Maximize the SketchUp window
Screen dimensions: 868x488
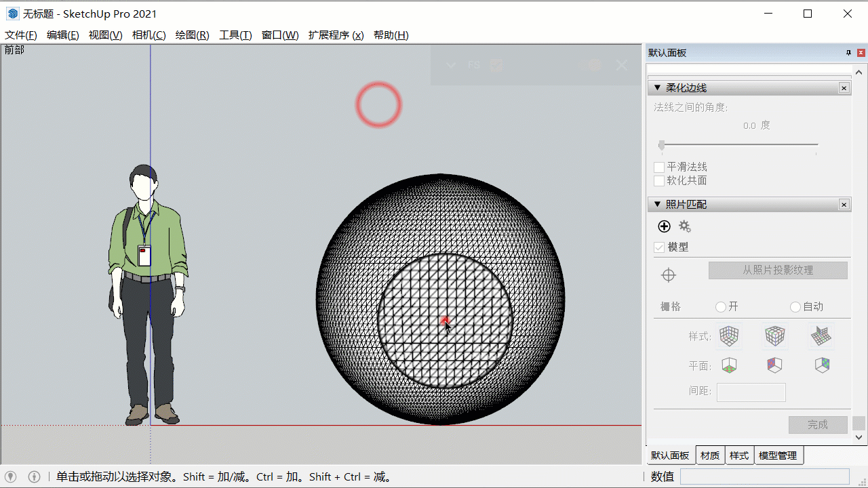[x=808, y=14]
